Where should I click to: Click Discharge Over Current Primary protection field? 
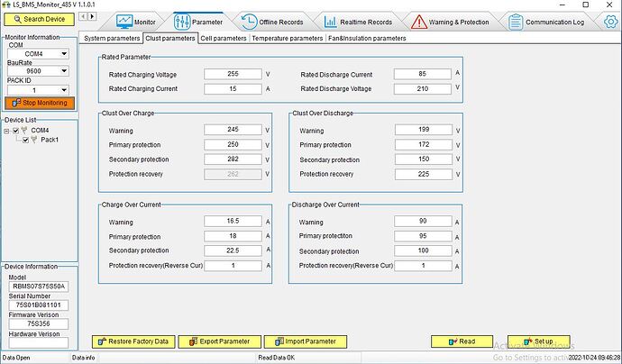pyautogui.click(x=423, y=236)
